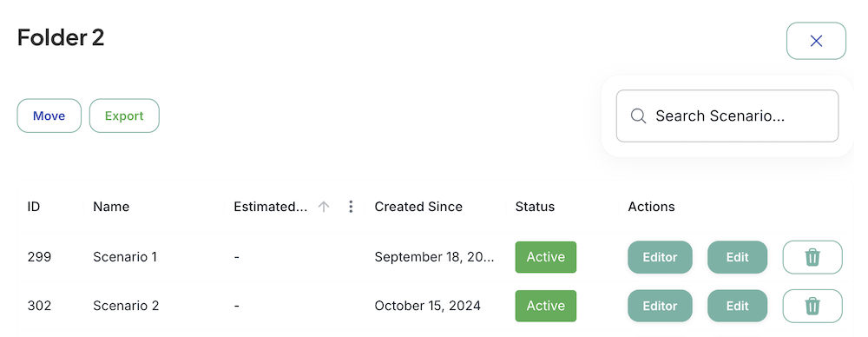
Task: Click the Name column header
Action: [x=111, y=207]
